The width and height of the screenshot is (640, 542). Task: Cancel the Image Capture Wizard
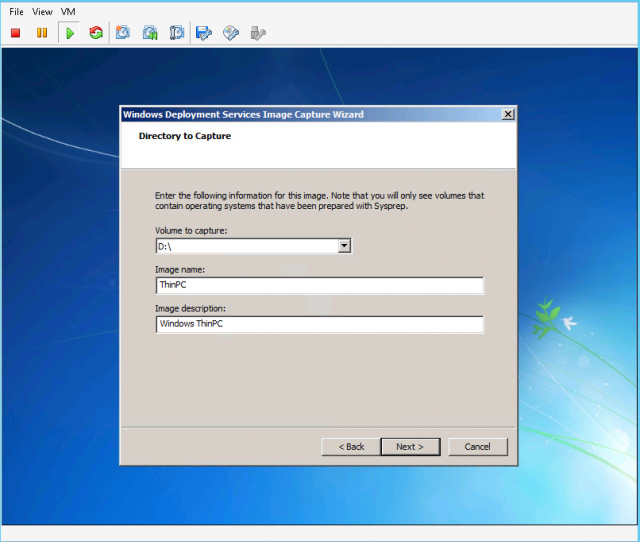point(477,446)
